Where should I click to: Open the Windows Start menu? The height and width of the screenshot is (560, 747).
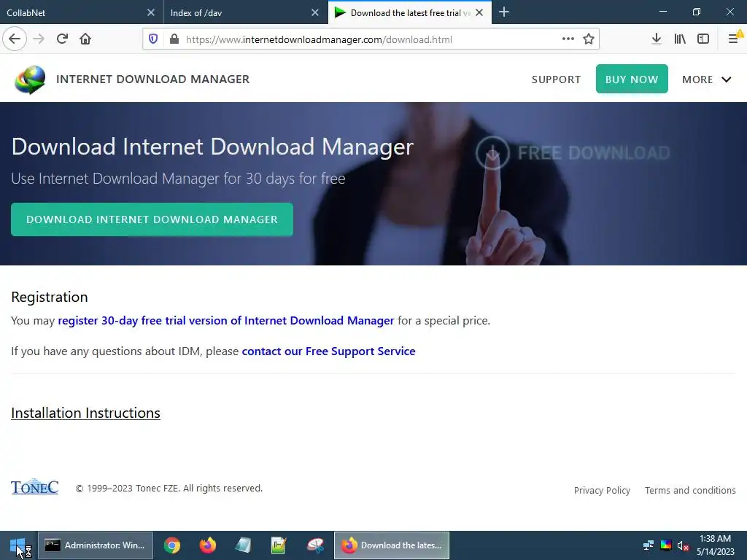[18, 545]
